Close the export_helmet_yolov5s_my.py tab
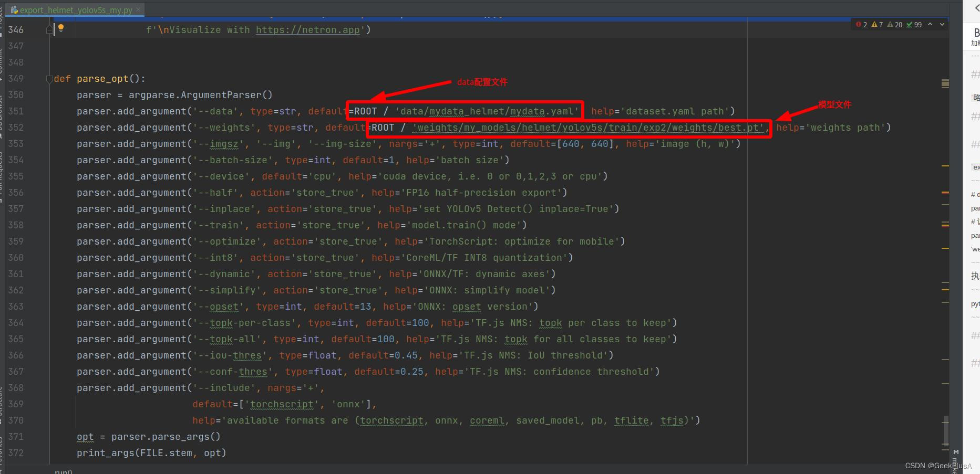Image resolution: width=980 pixels, height=474 pixels. (x=138, y=9)
